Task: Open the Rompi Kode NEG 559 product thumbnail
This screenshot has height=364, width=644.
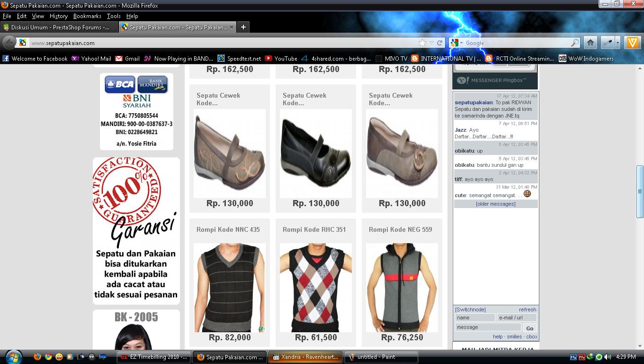Action: 402,288
